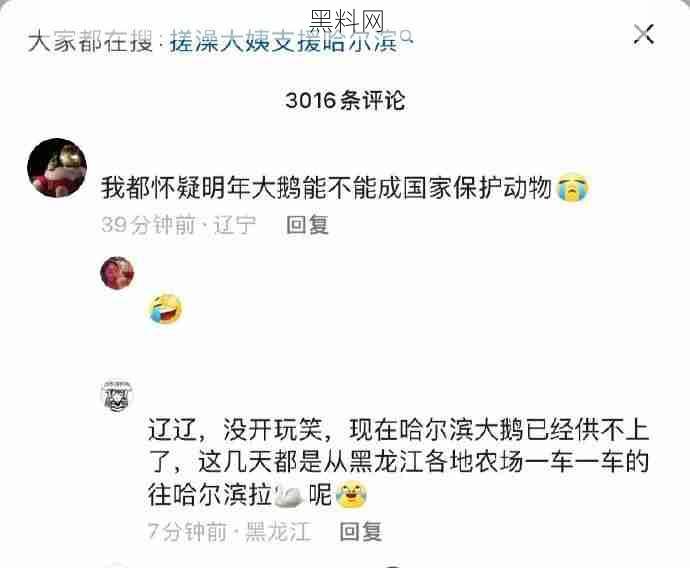The width and height of the screenshot is (690, 568).
Task: Open the small reddish reply avatar
Action: click(x=117, y=273)
